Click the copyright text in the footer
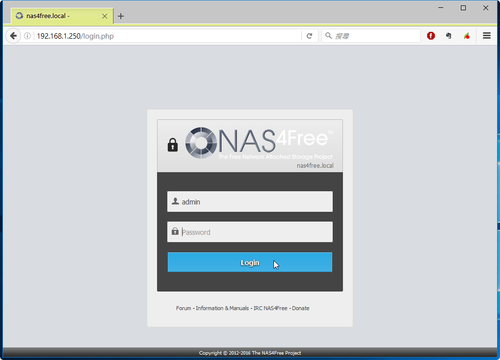 250,353
